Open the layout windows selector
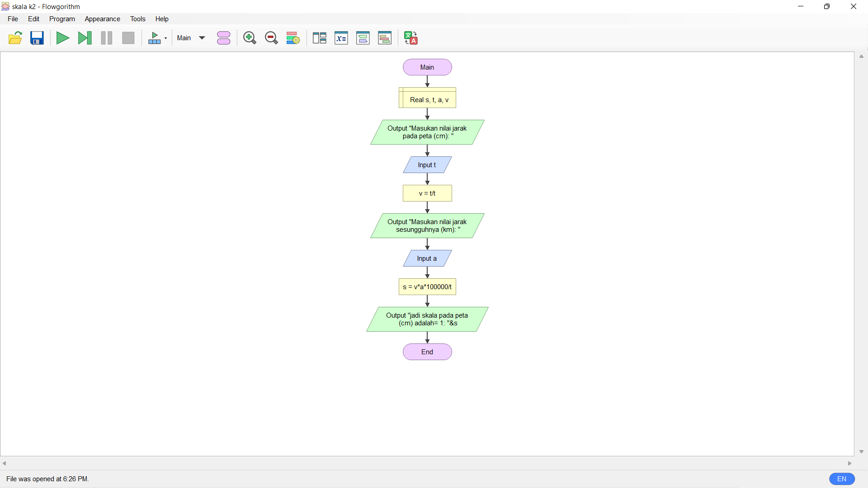 click(320, 38)
